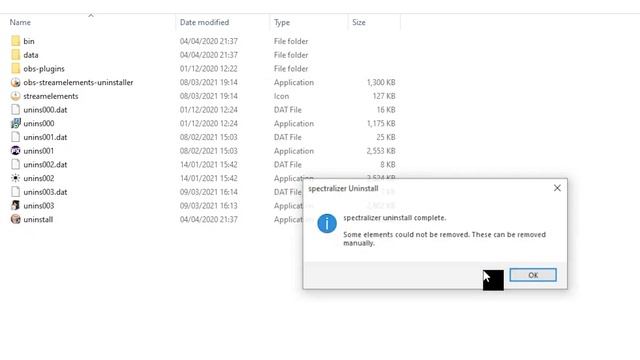Select the 'unins003.dat' file name
The height and width of the screenshot is (360, 640).
(45, 192)
